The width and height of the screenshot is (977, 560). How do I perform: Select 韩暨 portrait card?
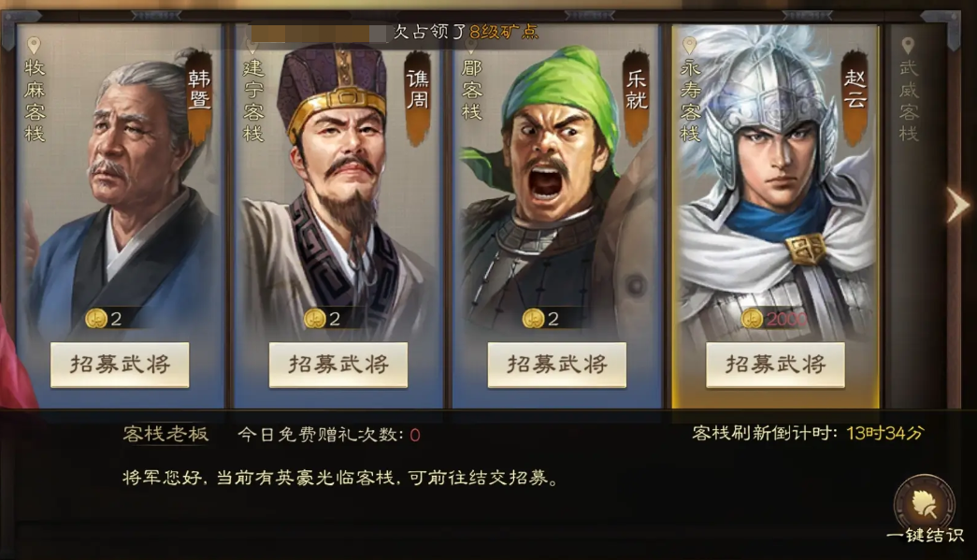click(x=120, y=216)
